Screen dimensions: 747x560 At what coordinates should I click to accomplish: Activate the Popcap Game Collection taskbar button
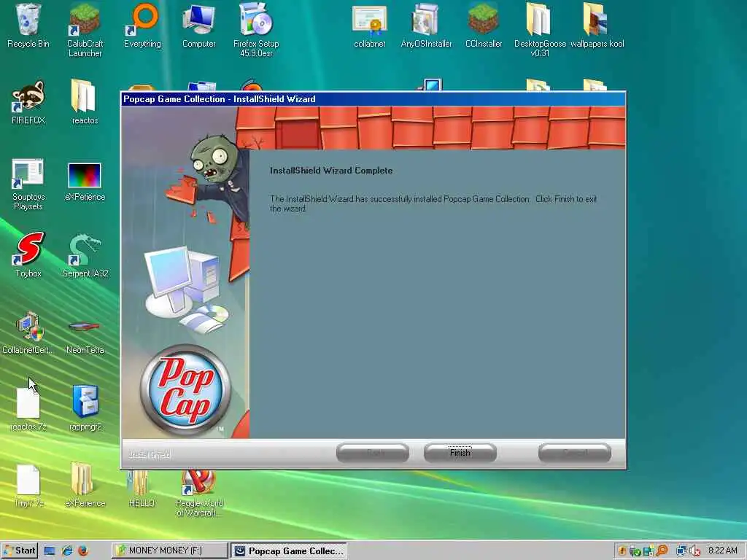tap(289, 551)
